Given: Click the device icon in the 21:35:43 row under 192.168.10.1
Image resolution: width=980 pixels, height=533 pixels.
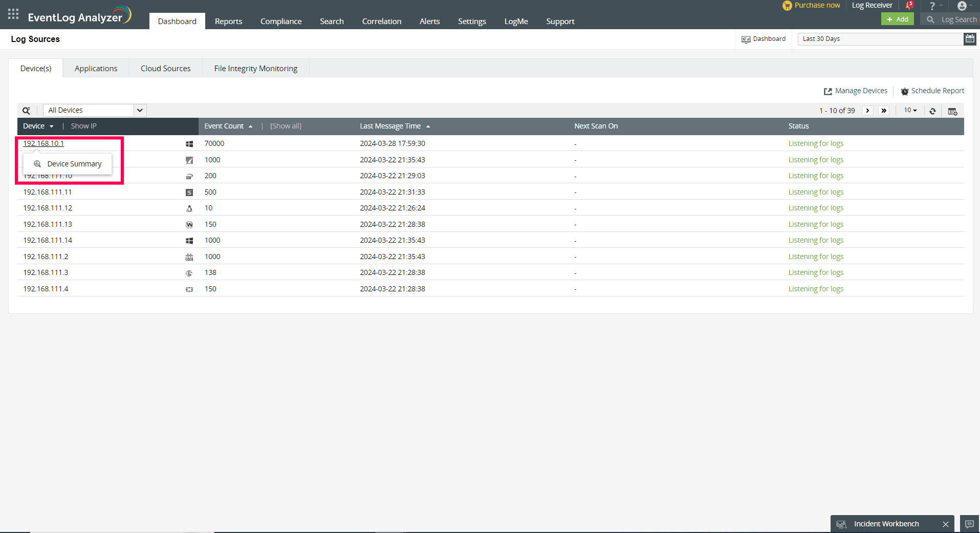Looking at the screenshot, I should click(x=189, y=160).
